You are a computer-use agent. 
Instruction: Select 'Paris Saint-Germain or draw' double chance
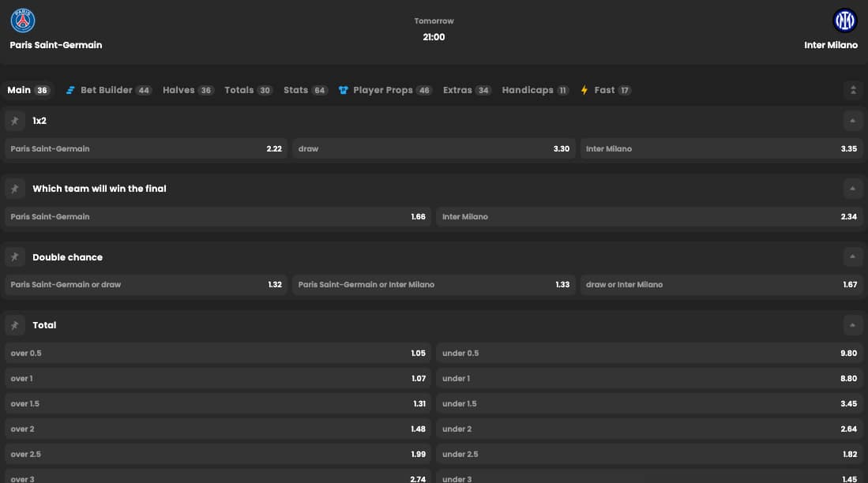tap(146, 285)
